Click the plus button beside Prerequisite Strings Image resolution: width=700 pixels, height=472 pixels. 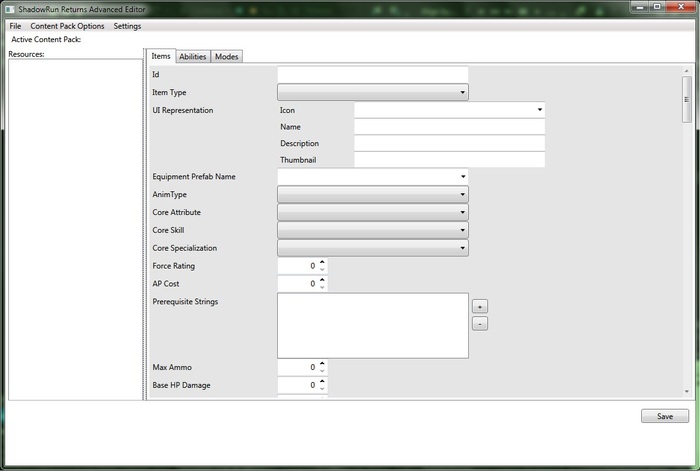tap(479, 306)
